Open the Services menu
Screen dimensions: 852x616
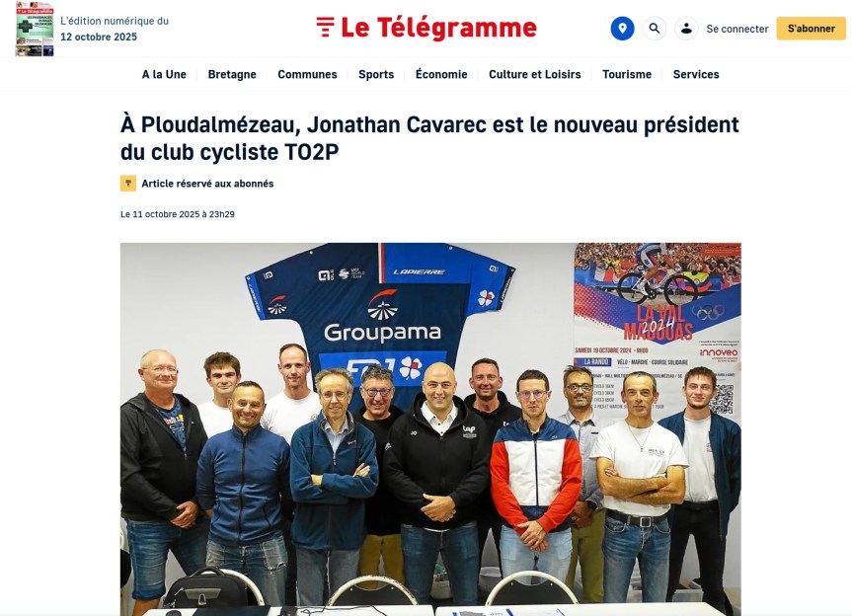coord(696,74)
